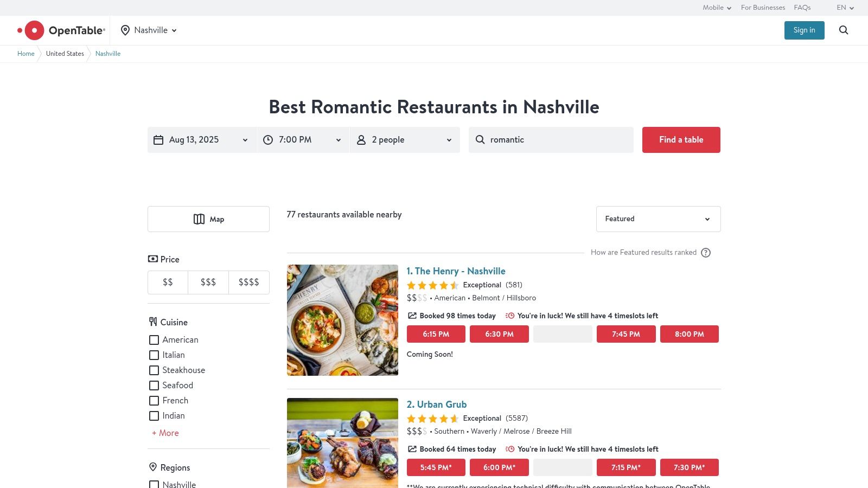Toggle the $$ price filter
Viewport: 868px width, 488px height.
[168, 282]
